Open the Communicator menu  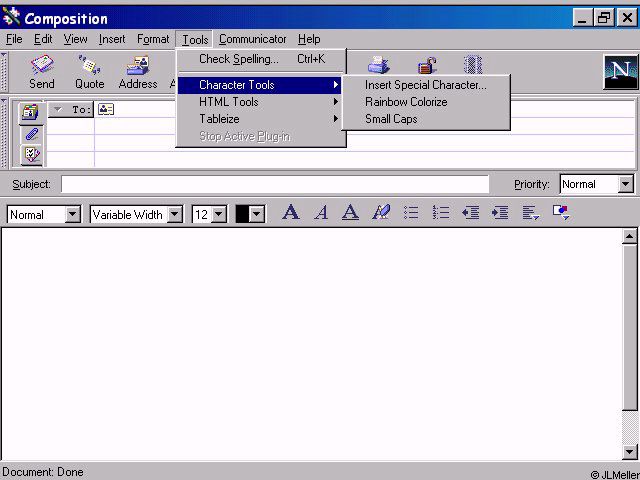point(253,39)
